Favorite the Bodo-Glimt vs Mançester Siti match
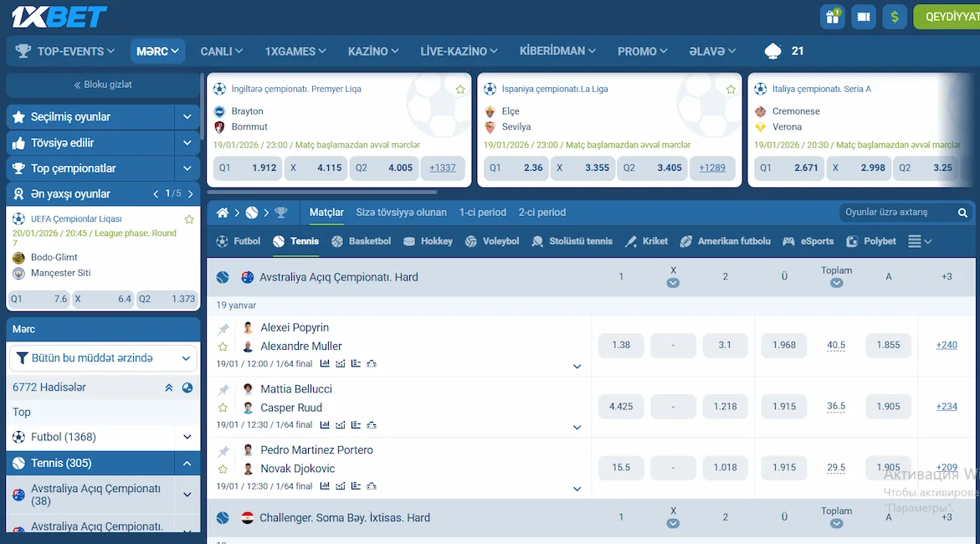The width and height of the screenshot is (980, 544). (x=189, y=218)
